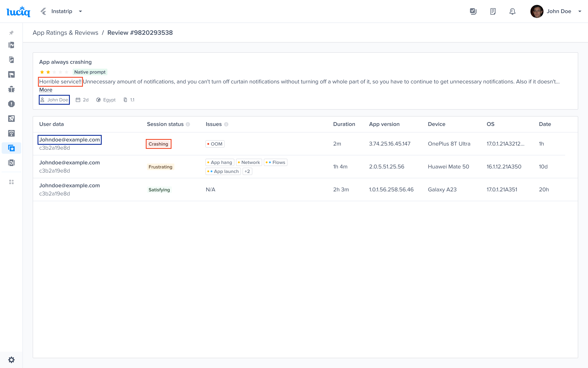Click the Review #9820293538 breadcrumb

point(140,33)
